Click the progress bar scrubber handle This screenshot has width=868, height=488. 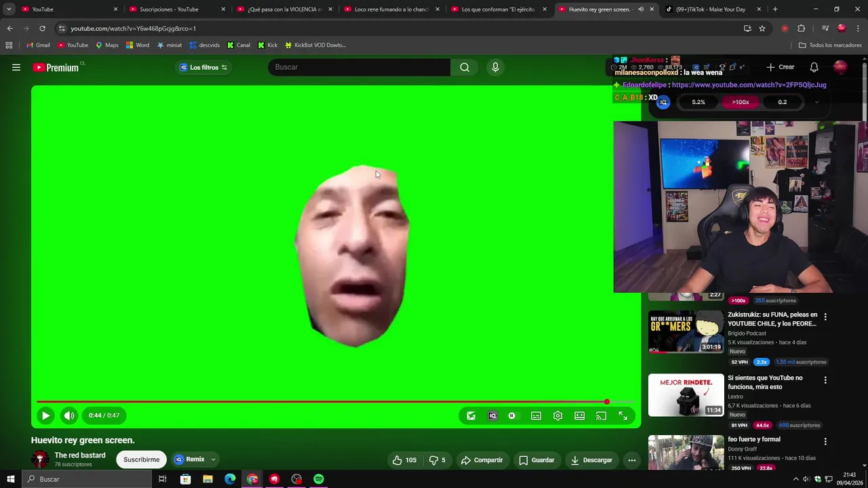pos(607,402)
